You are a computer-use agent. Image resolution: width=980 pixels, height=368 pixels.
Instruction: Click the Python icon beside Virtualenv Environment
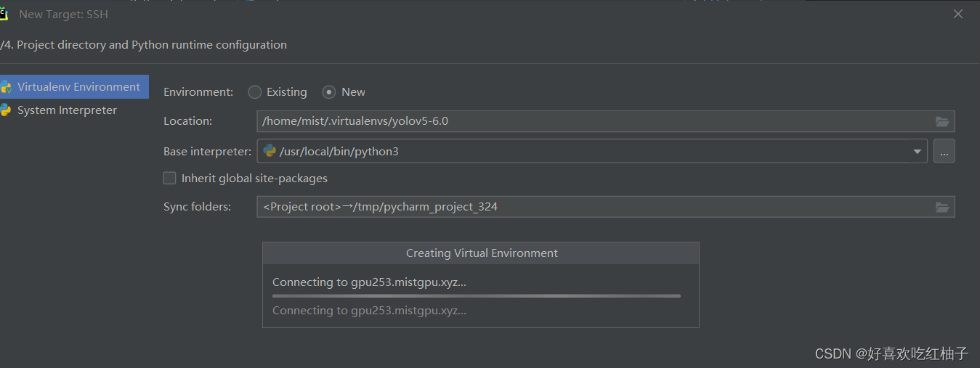6,87
